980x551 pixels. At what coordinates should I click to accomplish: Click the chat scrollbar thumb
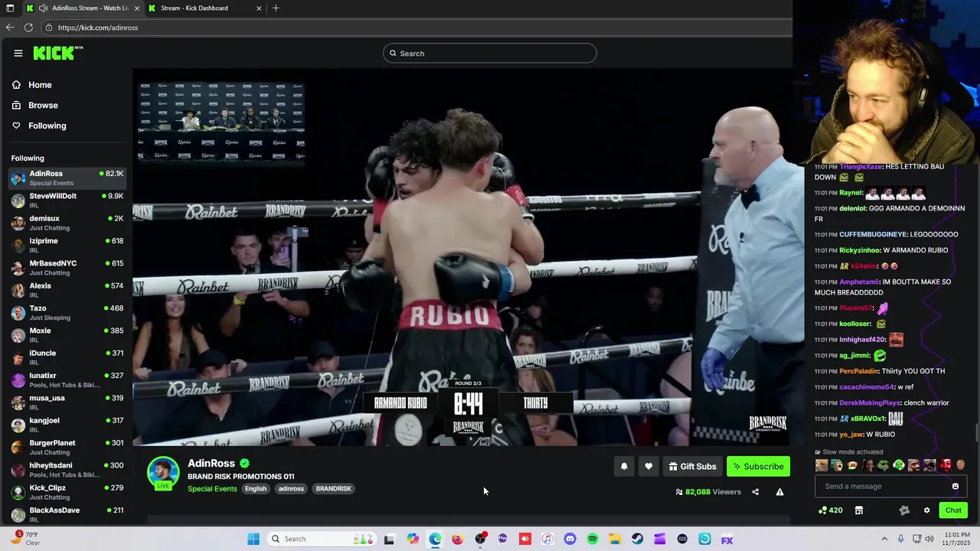coord(976,432)
